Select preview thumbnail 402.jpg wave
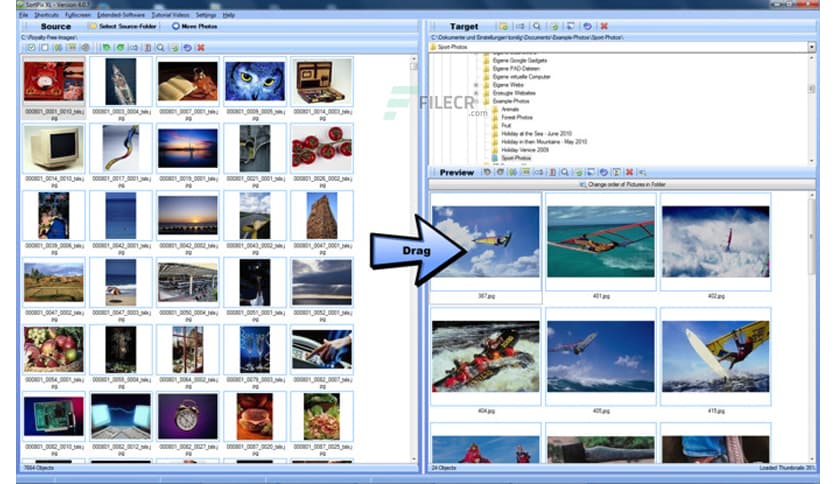836x484 pixels. point(716,241)
